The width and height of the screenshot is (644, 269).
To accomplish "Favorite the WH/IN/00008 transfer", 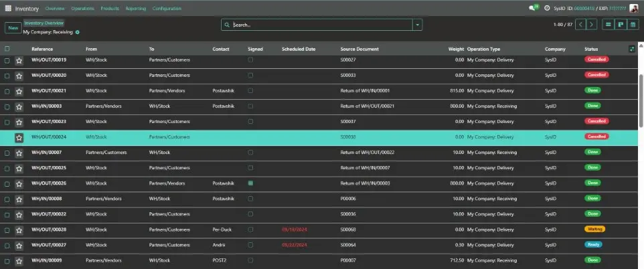I will [19, 199].
